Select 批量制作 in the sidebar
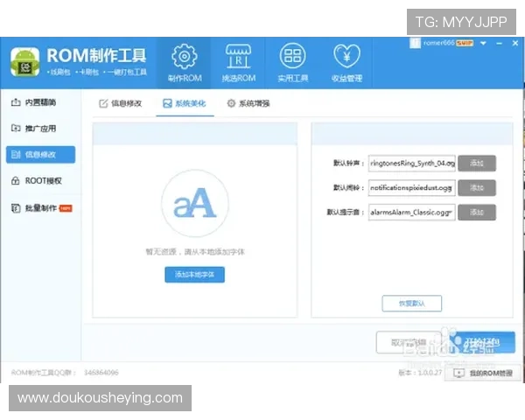Image resolution: width=525 pixels, height=420 pixels. [x=40, y=208]
